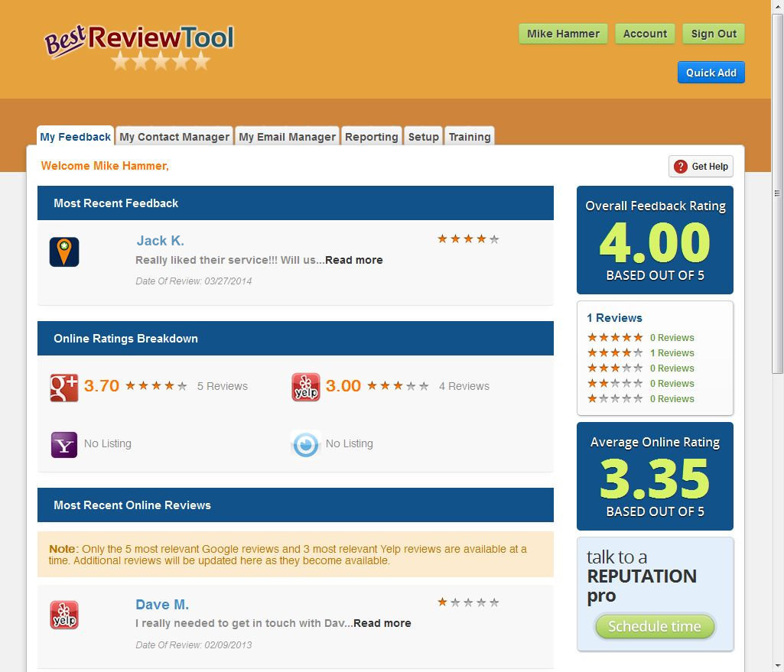Viewport: 784px width, 672px height.
Task: Click the Quick Add button
Action: pos(711,73)
